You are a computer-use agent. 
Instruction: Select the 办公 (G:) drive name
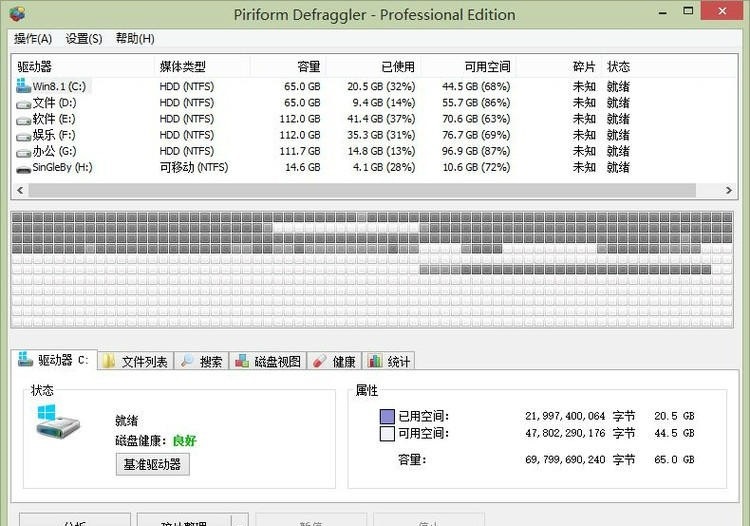point(55,152)
